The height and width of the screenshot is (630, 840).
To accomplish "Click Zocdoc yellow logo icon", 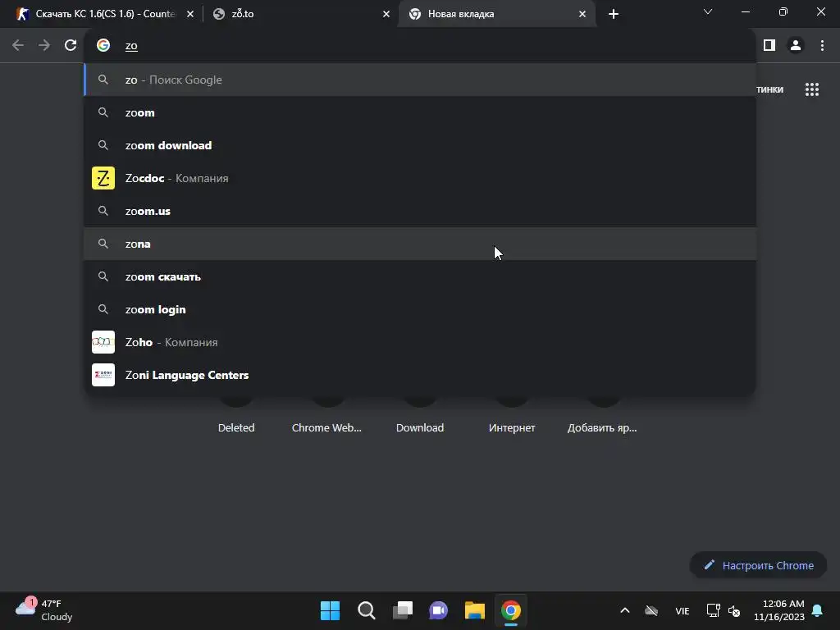I will pyautogui.click(x=103, y=178).
